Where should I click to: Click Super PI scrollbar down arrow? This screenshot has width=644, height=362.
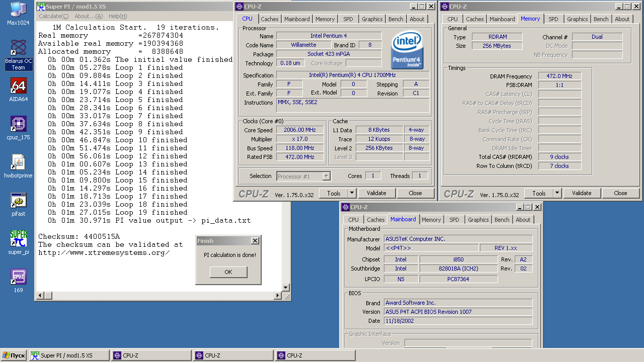tap(286, 288)
